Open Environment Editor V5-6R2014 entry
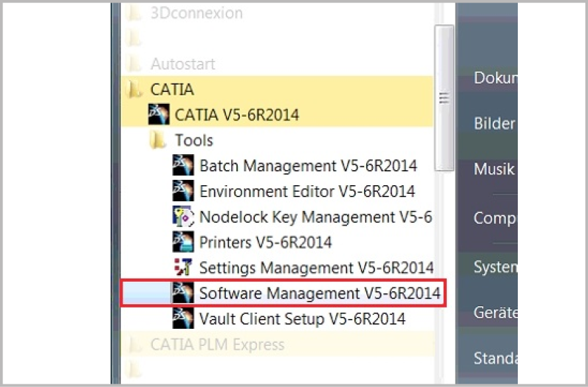The width and height of the screenshot is (588, 387). coord(307,191)
